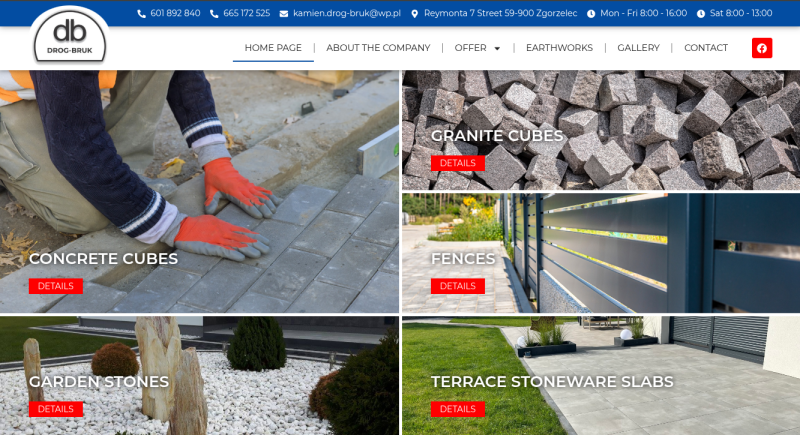Image resolution: width=800 pixels, height=435 pixels.
Task: View Details for Fences
Action: (x=458, y=286)
